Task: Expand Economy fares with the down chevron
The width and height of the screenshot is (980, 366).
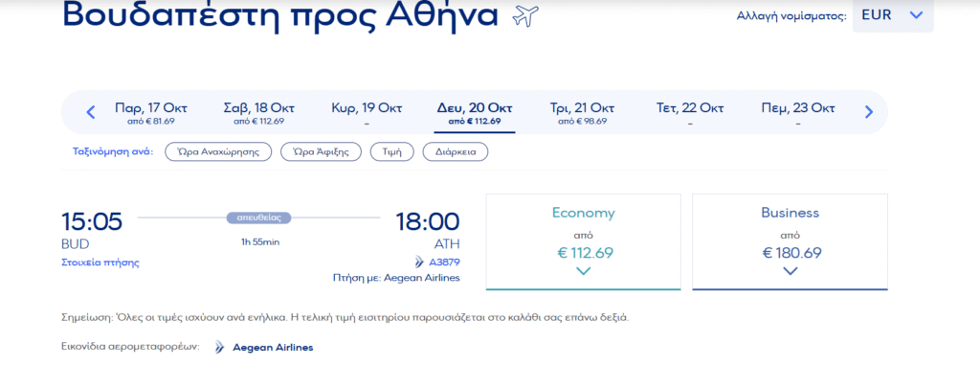Action: pyautogui.click(x=583, y=271)
